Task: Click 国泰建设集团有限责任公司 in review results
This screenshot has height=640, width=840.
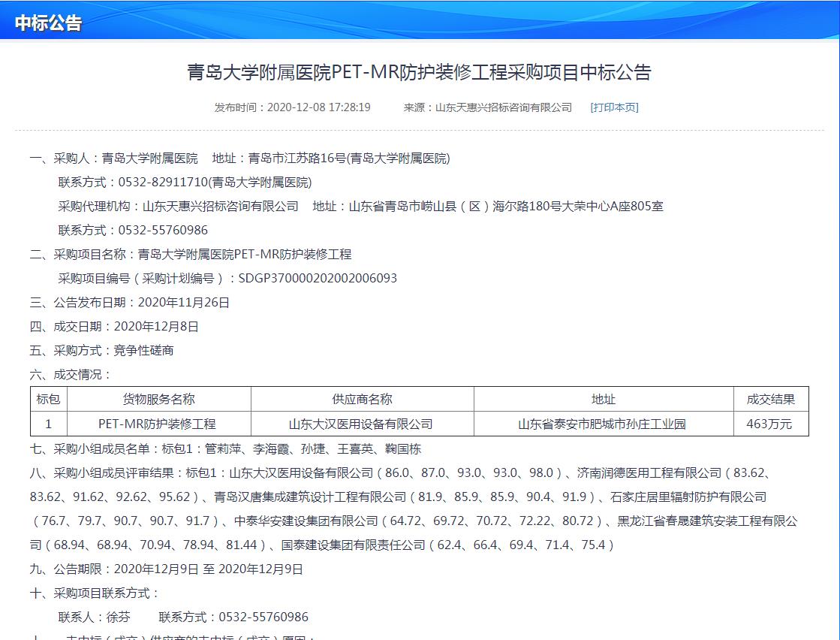Action: click(x=354, y=545)
